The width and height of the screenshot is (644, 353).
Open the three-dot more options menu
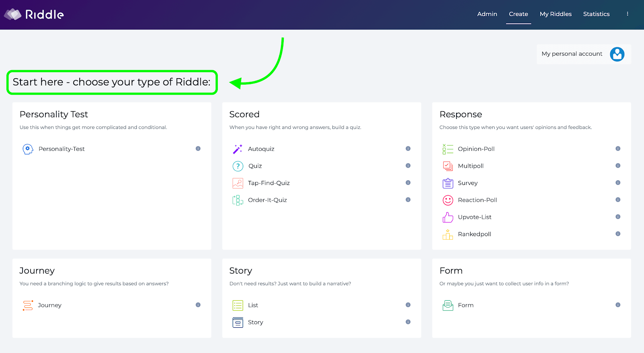pos(627,14)
